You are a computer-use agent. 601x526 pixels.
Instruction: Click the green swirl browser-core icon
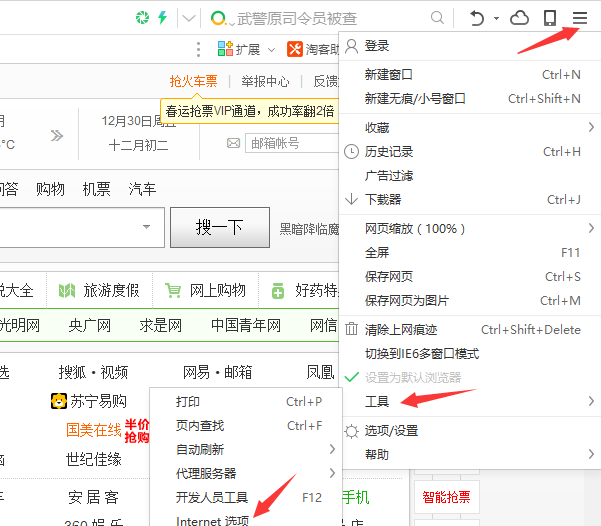142,17
